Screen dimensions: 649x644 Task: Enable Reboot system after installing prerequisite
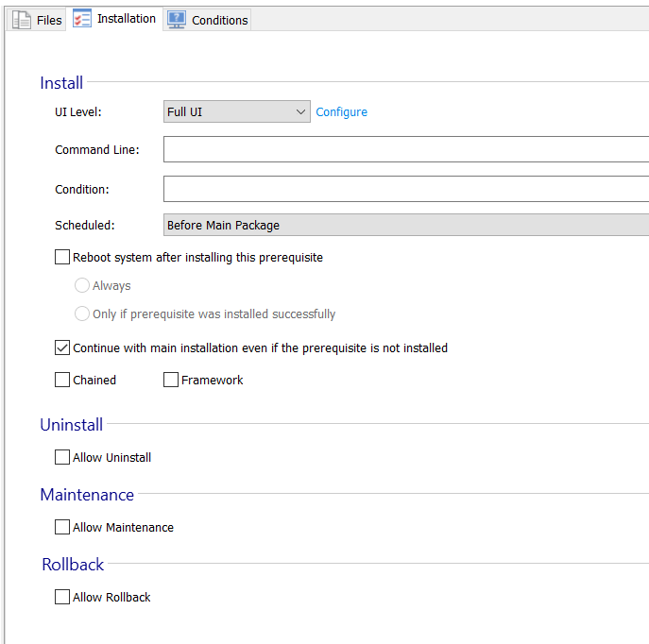point(62,257)
